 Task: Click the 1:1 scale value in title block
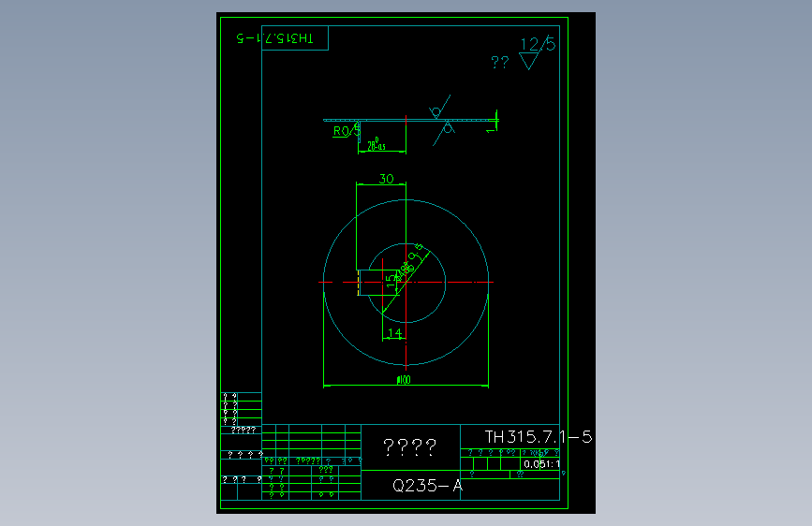(551, 464)
